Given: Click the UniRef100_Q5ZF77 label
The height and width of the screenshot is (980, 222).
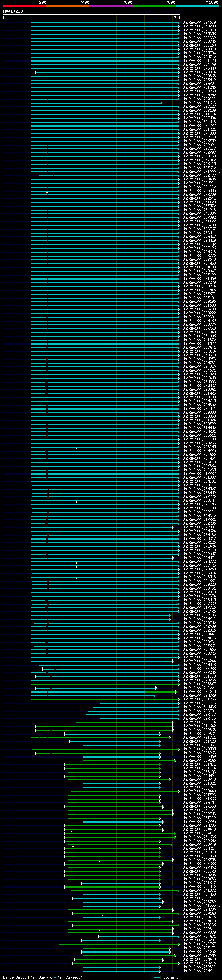Looking at the screenshot, I should tap(199, 175).
